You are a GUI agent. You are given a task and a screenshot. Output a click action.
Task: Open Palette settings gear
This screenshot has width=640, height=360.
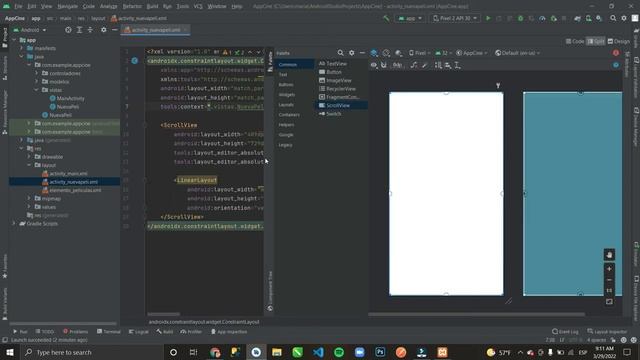coord(351,53)
